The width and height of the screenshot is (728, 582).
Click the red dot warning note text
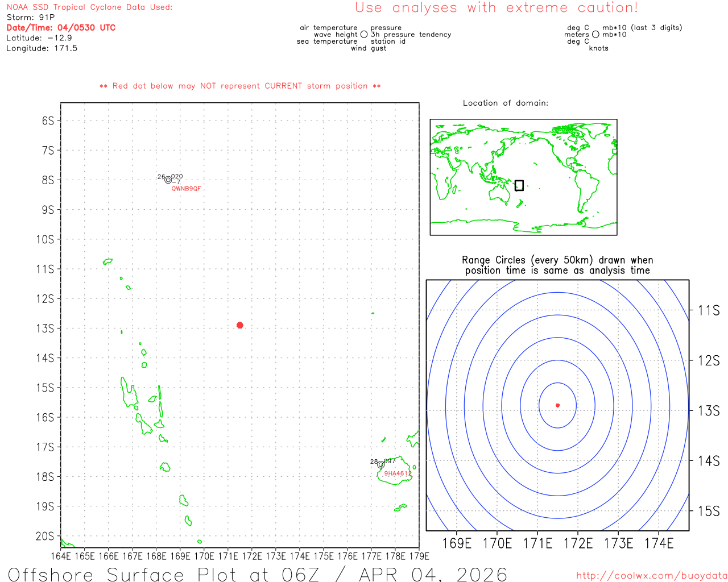[x=240, y=86]
